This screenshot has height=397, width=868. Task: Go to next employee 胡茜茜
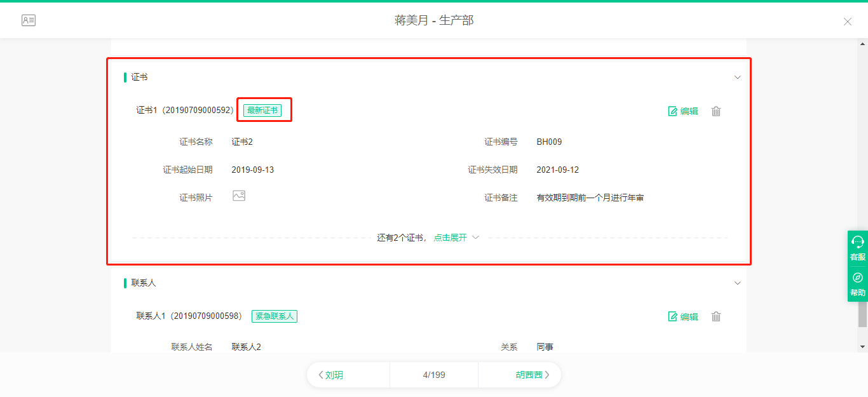pos(532,375)
